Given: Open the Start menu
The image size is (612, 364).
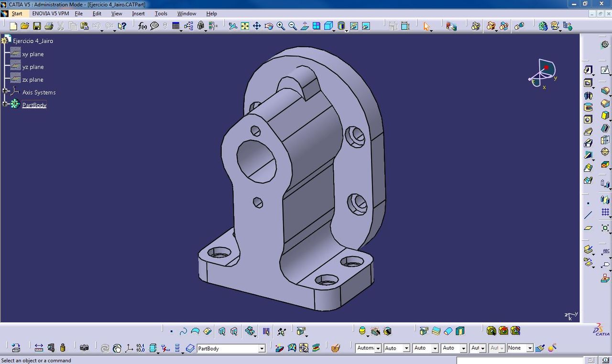Looking at the screenshot, I should pos(17,13).
